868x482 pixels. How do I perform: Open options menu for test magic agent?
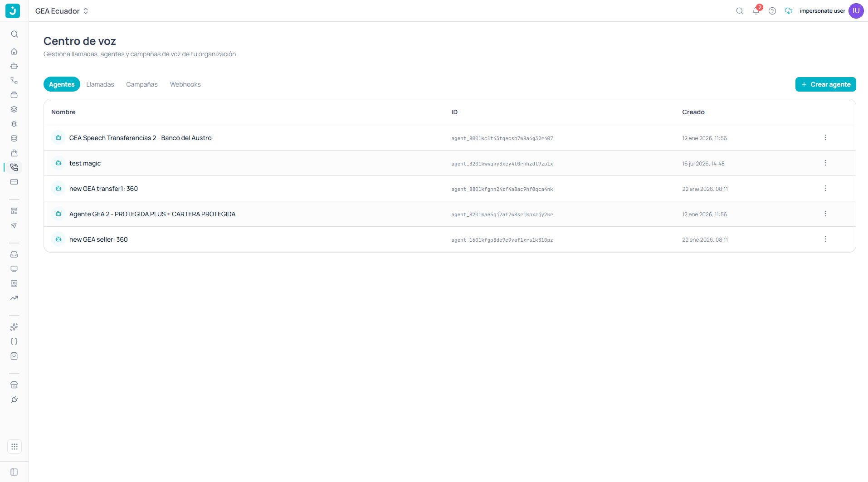(x=825, y=163)
